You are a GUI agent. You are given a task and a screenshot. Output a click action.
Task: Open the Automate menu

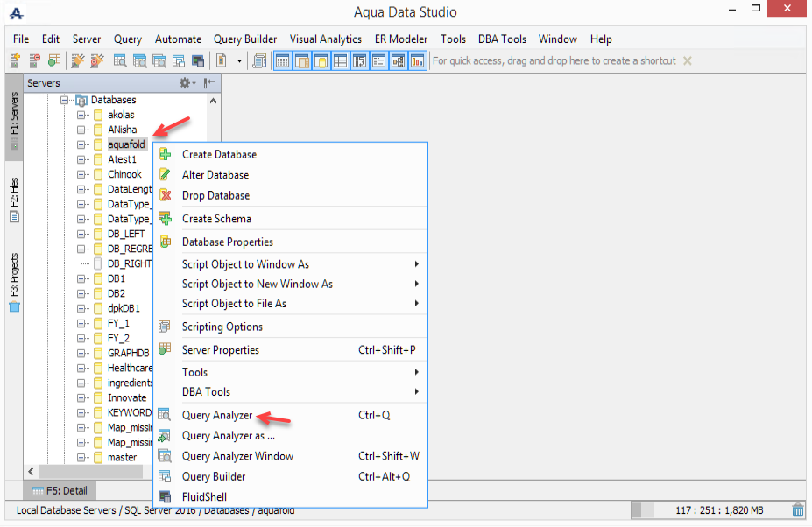tap(178, 39)
